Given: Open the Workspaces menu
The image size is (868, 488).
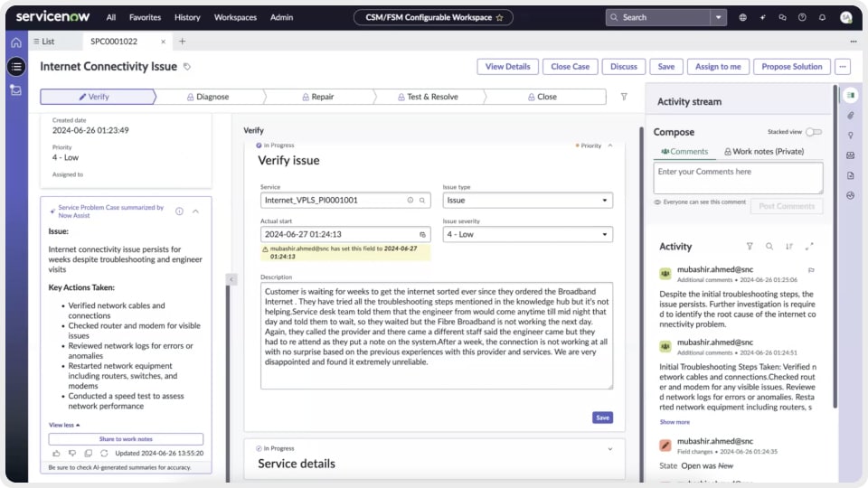Looking at the screenshot, I should coord(235,17).
